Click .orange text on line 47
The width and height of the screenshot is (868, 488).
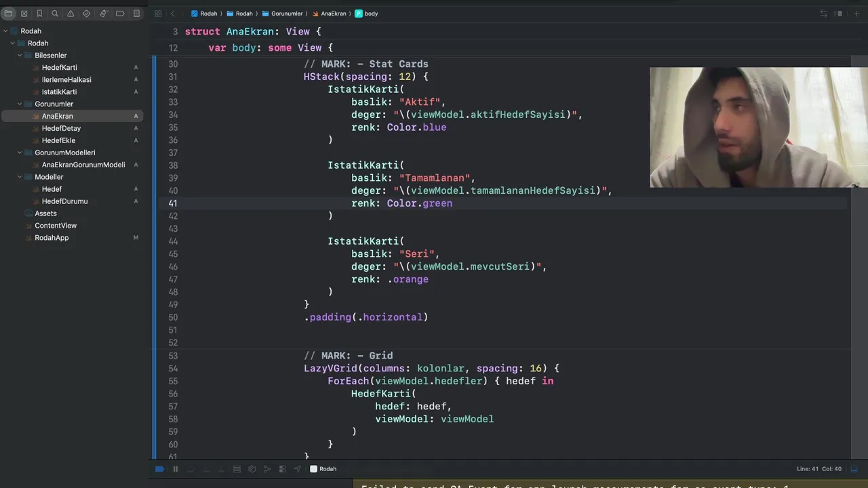point(408,279)
